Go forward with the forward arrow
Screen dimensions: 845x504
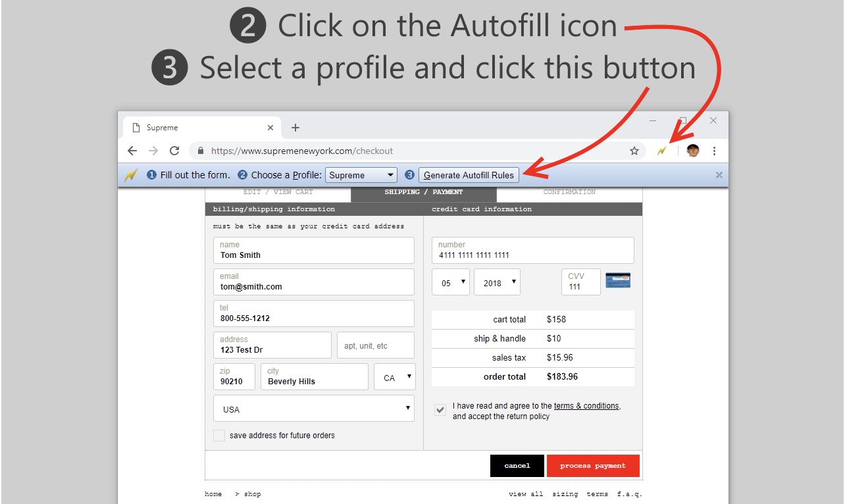pos(153,151)
